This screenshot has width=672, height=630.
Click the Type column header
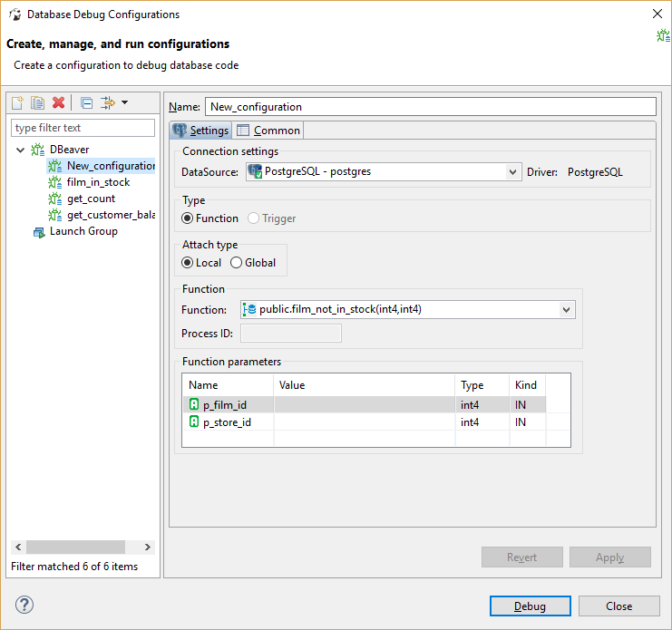pyautogui.click(x=482, y=385)
